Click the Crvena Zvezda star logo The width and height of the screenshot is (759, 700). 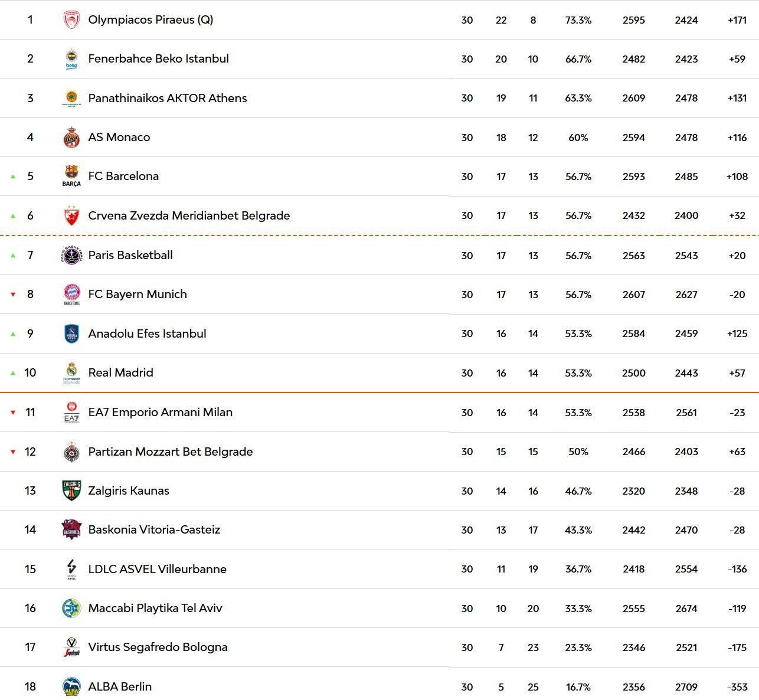(x=71, y=216)
